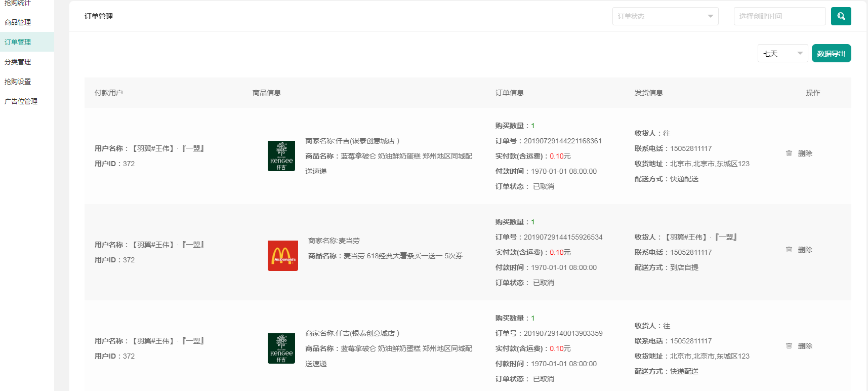Click the dropdown arrow in 订单状态 selector
Image resolution: width=868 pixels, height=391 pixels.
coord(710,16)
